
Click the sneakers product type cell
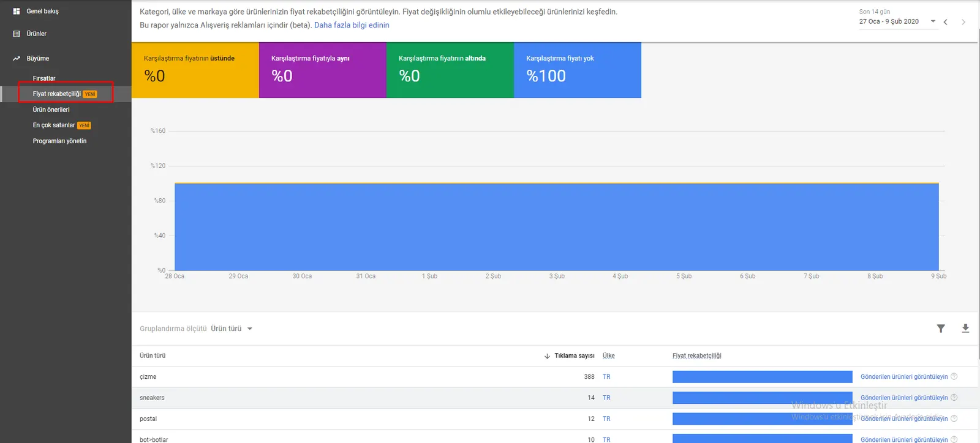click(152, 398)
